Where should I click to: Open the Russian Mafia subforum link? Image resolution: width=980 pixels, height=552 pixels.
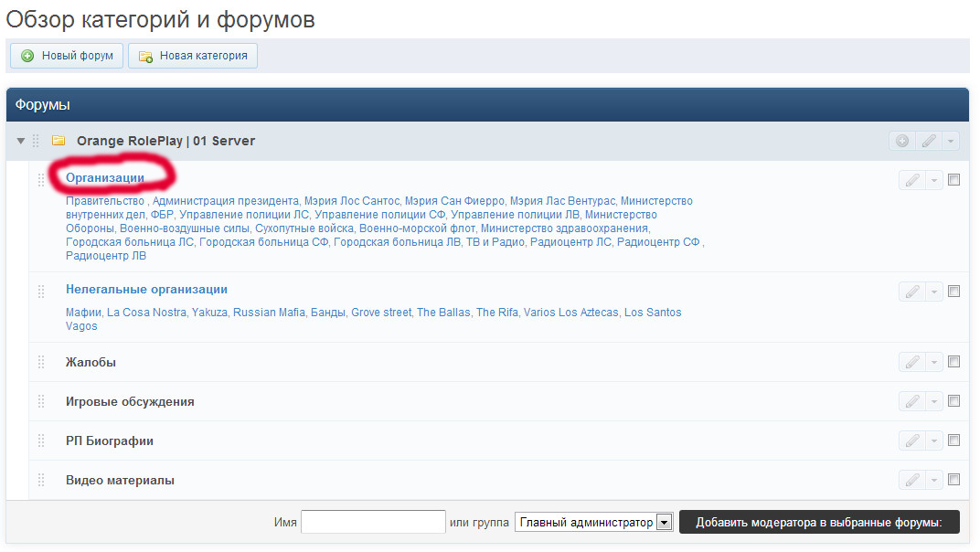269,312
